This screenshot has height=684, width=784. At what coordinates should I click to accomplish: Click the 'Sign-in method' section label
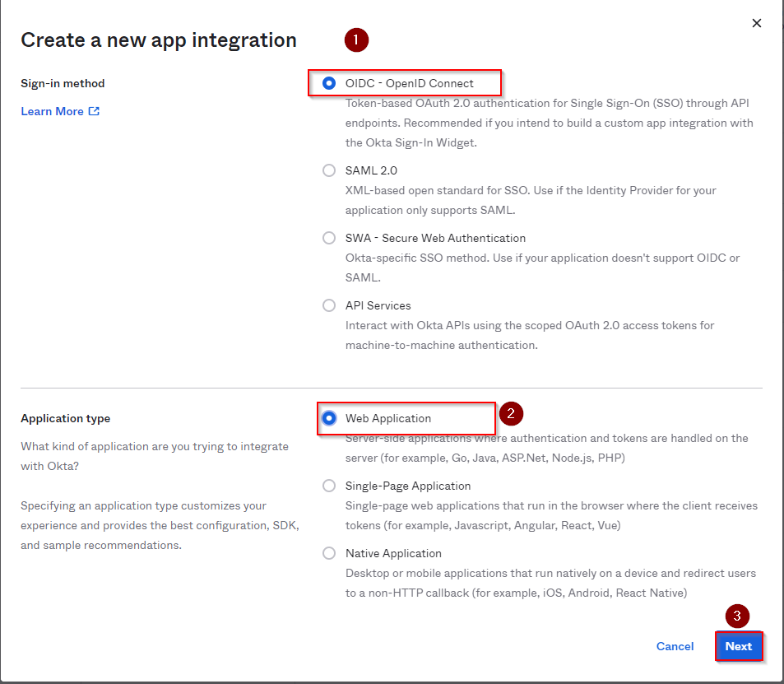coord(63,83)
